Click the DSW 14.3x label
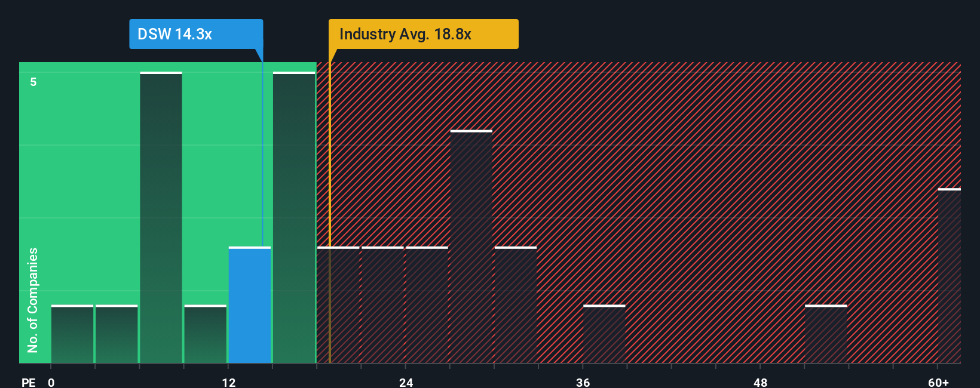Viewport: 980px width, 388px height. [x=196, y=34]
